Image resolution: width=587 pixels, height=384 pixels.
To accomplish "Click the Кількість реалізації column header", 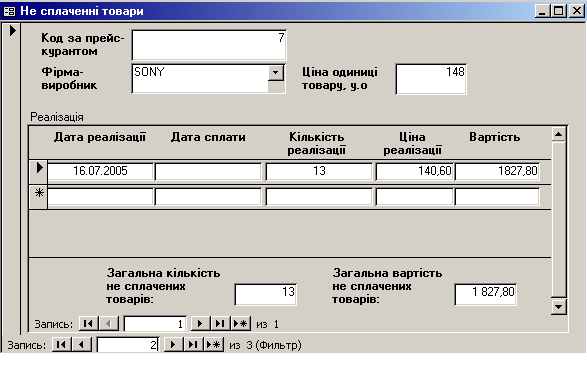I will (x=317, y=143).
